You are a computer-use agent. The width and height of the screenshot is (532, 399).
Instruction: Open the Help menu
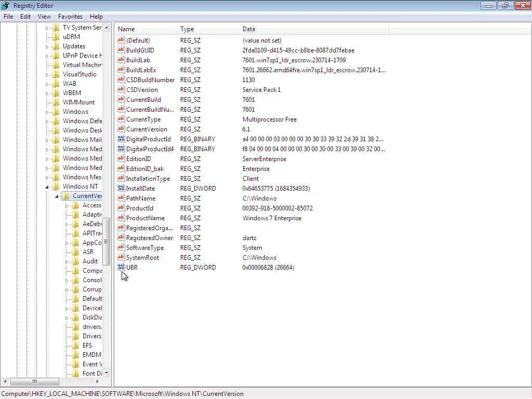[96, 17]
